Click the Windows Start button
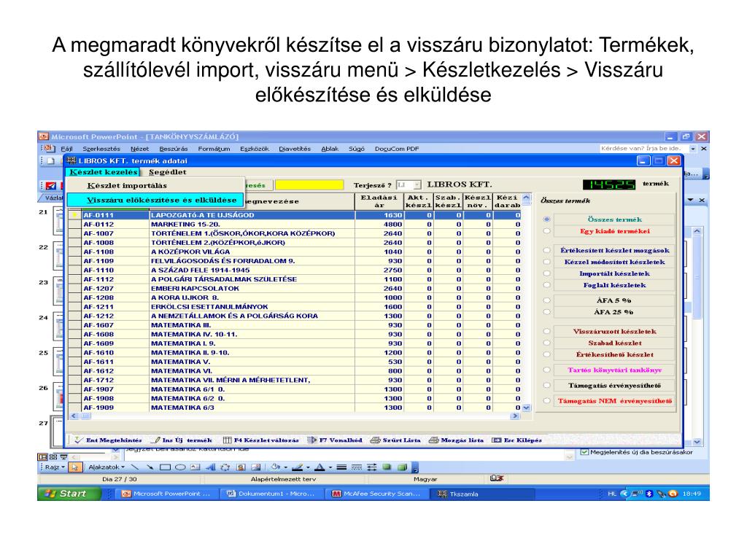 [x=69, y=494]
